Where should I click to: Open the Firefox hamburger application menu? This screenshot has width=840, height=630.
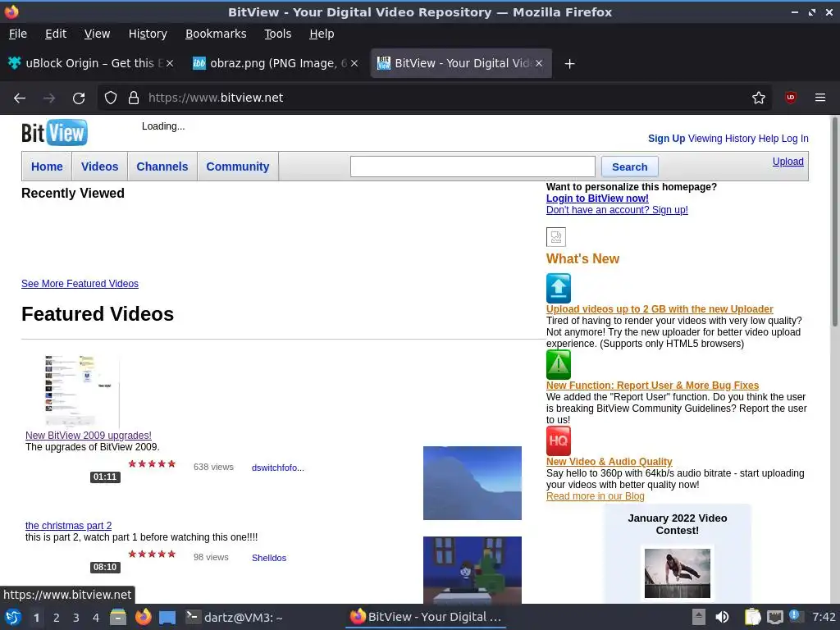tap(819, 98)
